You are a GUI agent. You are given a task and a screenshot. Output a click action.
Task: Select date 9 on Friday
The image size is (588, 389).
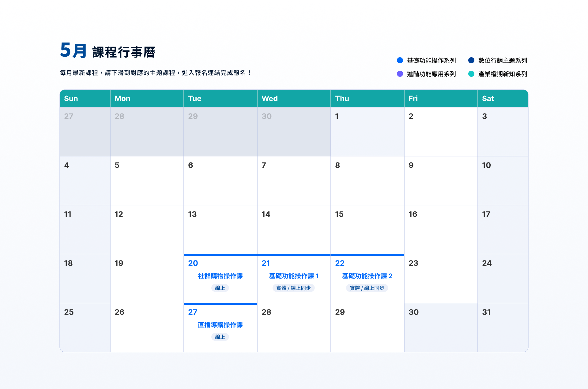click(x=411, y=165)
